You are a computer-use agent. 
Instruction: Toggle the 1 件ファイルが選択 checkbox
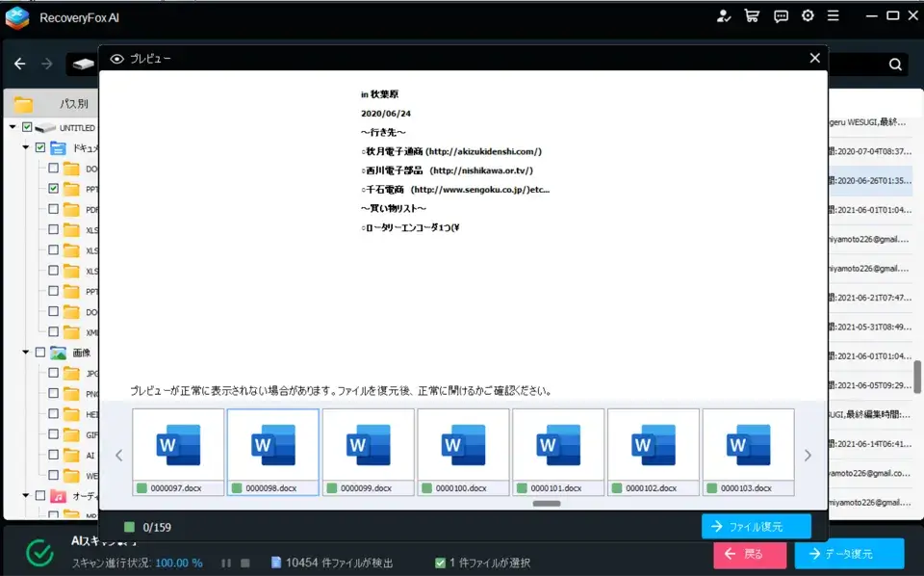(440, 563)
